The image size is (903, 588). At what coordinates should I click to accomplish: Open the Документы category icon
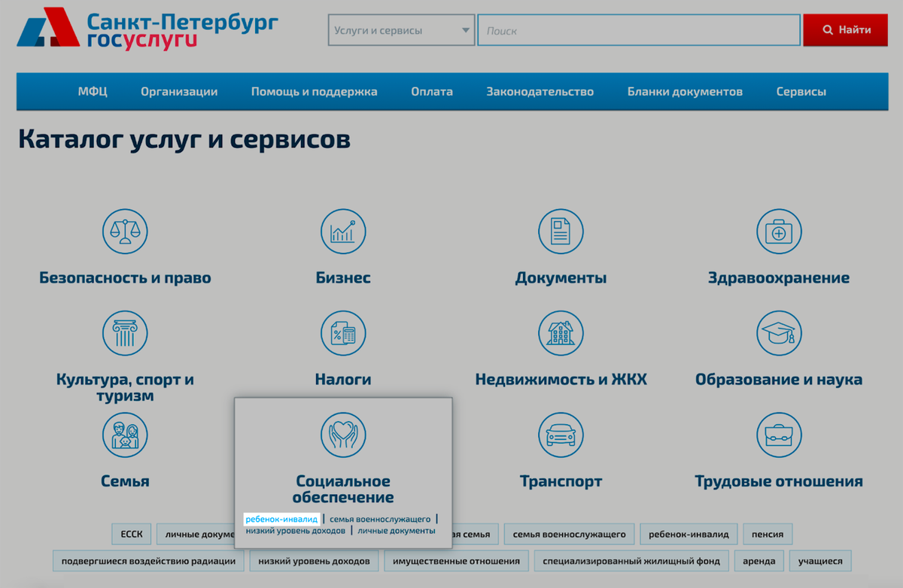point(561,232)
